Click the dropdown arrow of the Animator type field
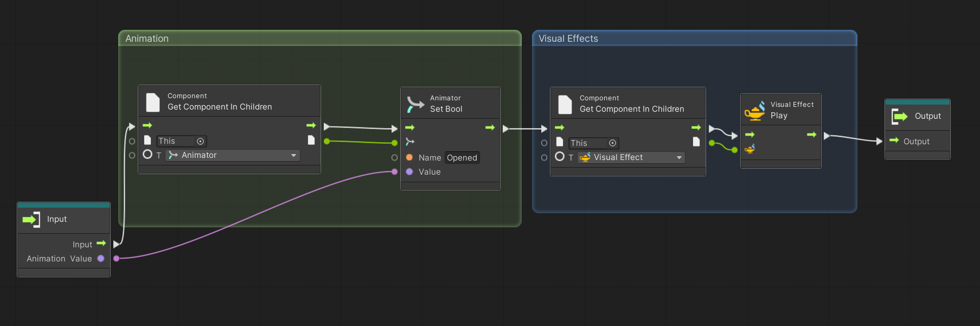This screenshot has height=326, width=980. pos(293,155)
